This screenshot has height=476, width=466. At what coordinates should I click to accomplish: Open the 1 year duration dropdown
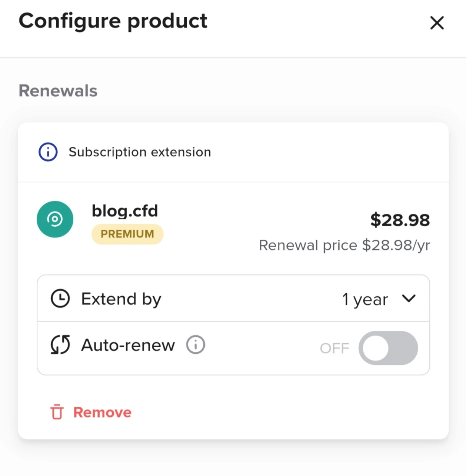pos(365,299)
